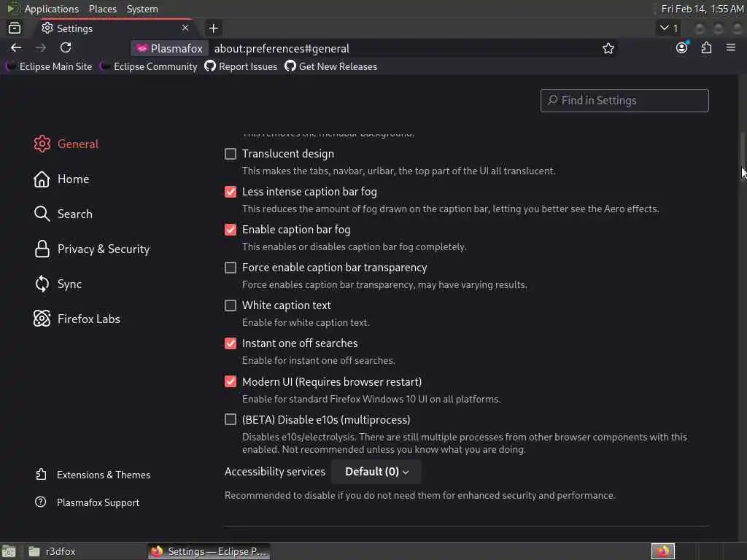Open a new tab with plus button
Viewport: 747px width, 560px height.
(213, 28)
